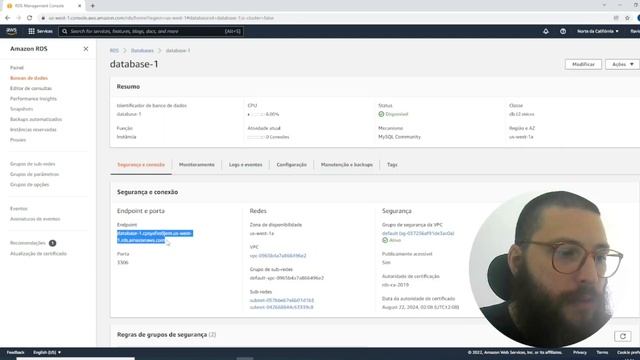This screenshot has height=360, width=640.
Task: Click the second subnet link under Sub-redes
Action: tap(282, 307)
